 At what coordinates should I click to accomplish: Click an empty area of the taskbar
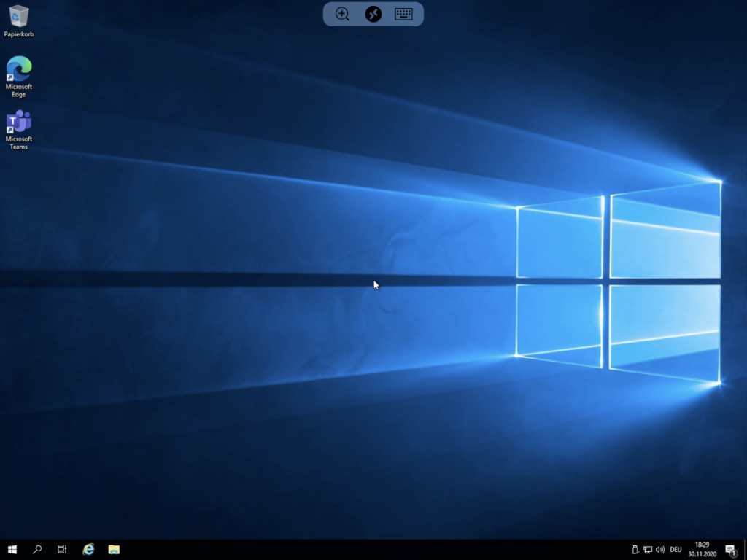[x=365, y=549]
